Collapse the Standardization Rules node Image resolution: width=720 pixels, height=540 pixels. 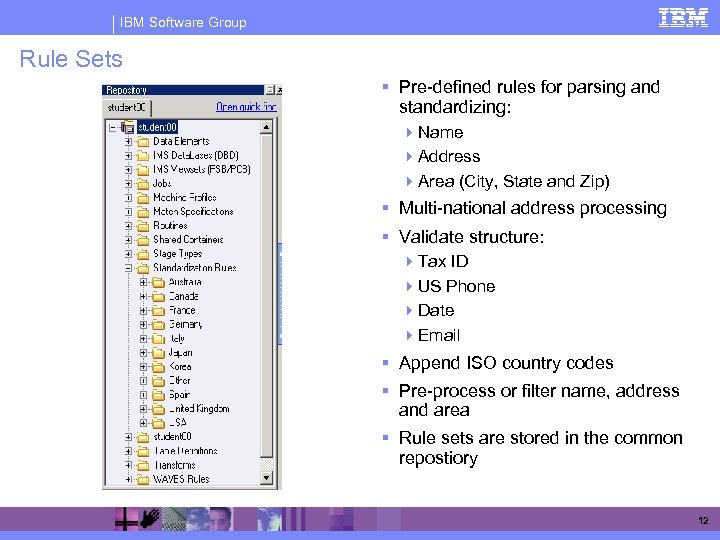[129, 268]
